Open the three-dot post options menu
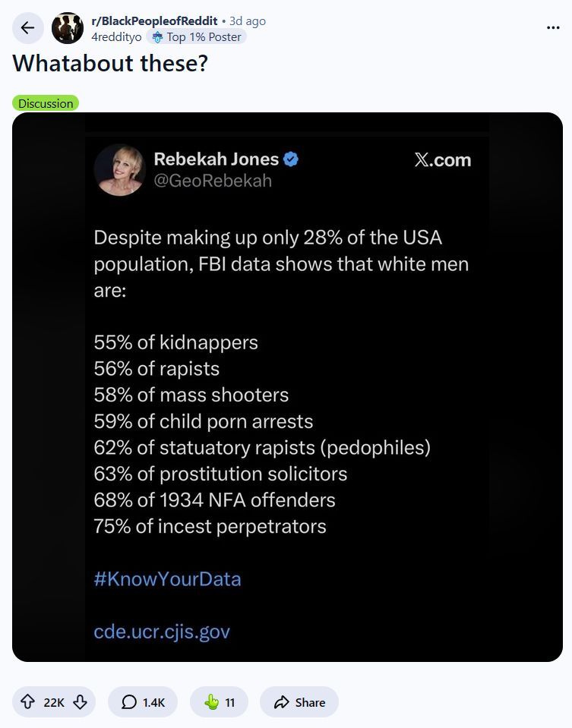The height and width of the screenshot is (728, 572). 553,28
